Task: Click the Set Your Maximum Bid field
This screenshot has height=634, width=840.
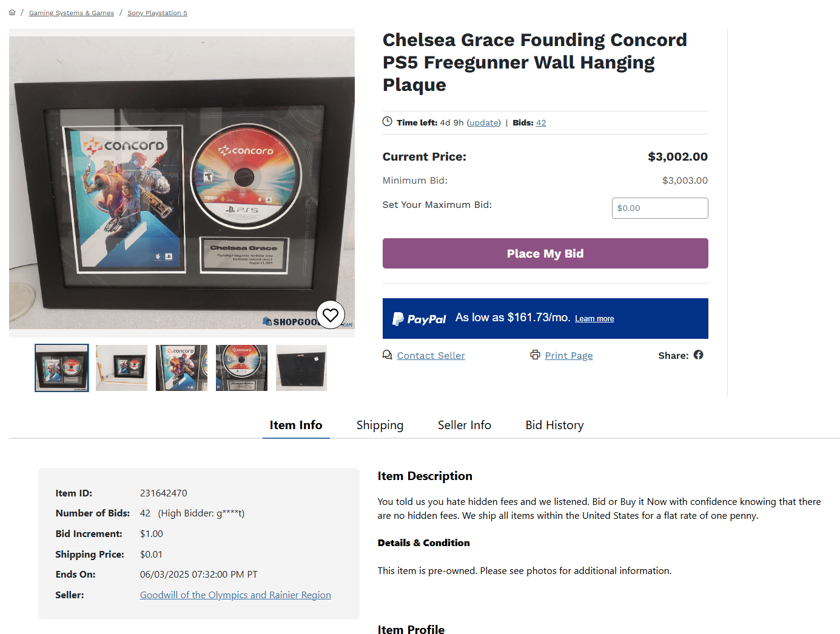Action: pyautogui.click(x=660, y=208)
